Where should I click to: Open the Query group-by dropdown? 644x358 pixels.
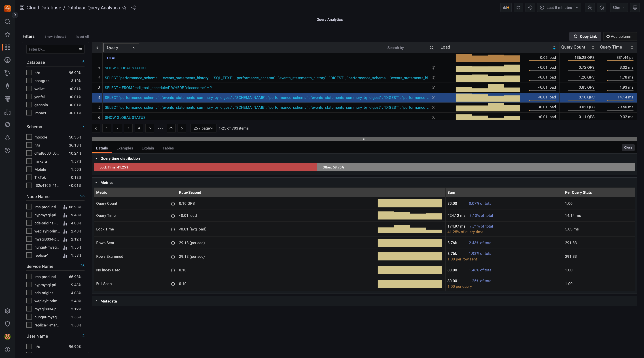pos(121,47)
